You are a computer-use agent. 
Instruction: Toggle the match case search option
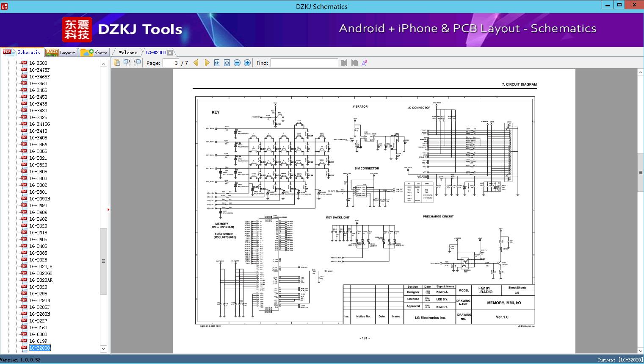(364, 63)
